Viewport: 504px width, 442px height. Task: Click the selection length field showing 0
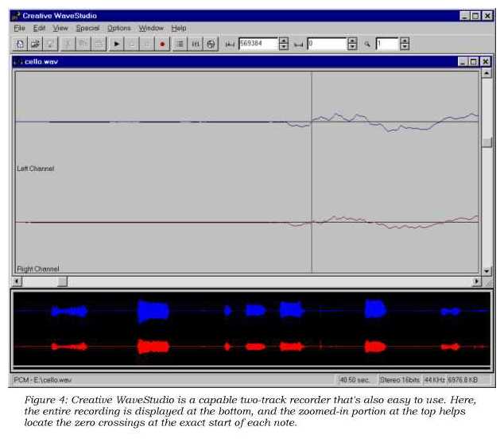pos(327,44)
